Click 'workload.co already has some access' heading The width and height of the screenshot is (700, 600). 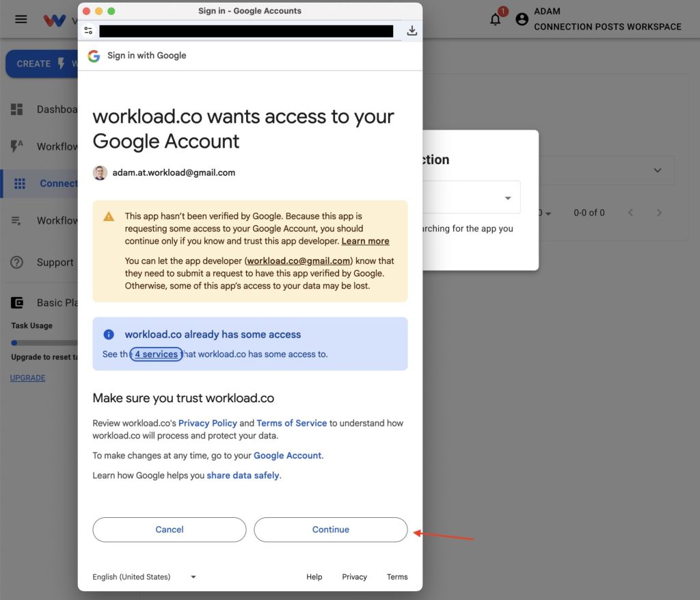coord(213,335)
